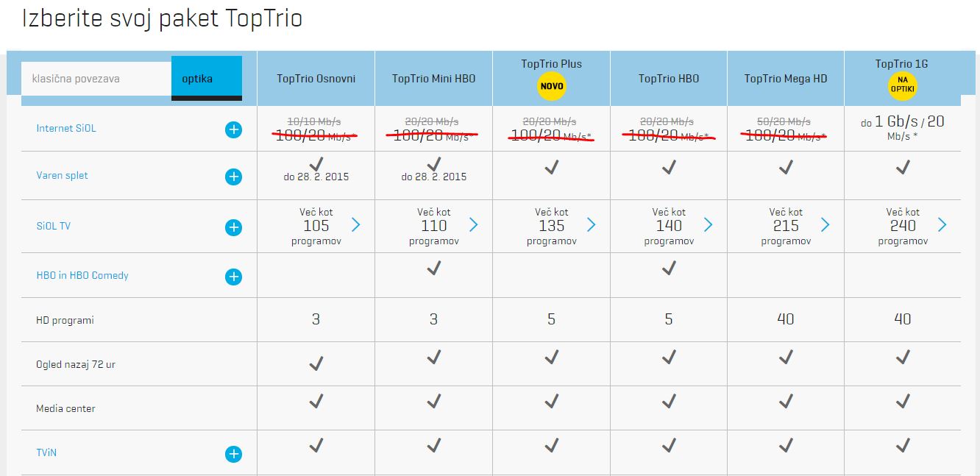This screenshot has height=476, width=980.
Task: Click the TopTrio HBO package header
Action: pyautogui.click(x=669, y=78)
